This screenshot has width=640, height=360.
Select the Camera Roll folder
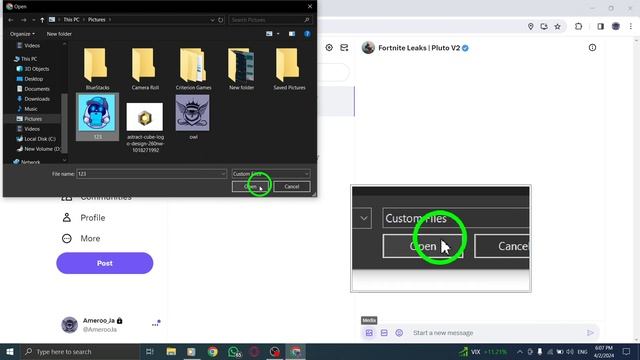145,69
